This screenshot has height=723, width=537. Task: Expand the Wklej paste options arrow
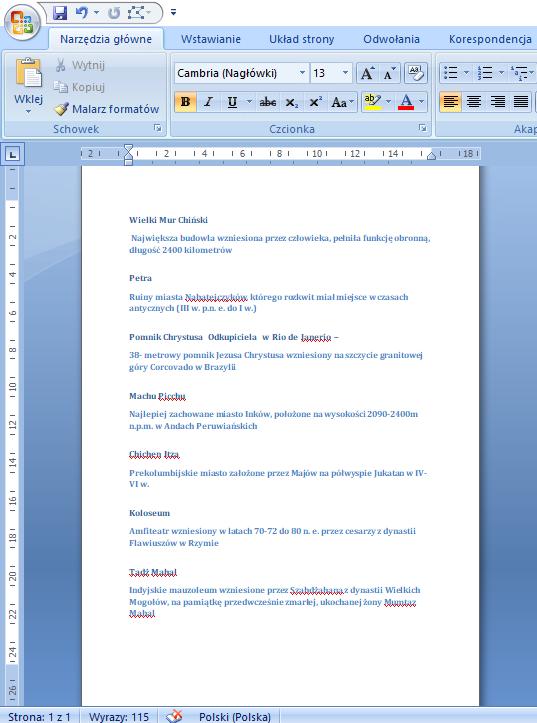28,112
